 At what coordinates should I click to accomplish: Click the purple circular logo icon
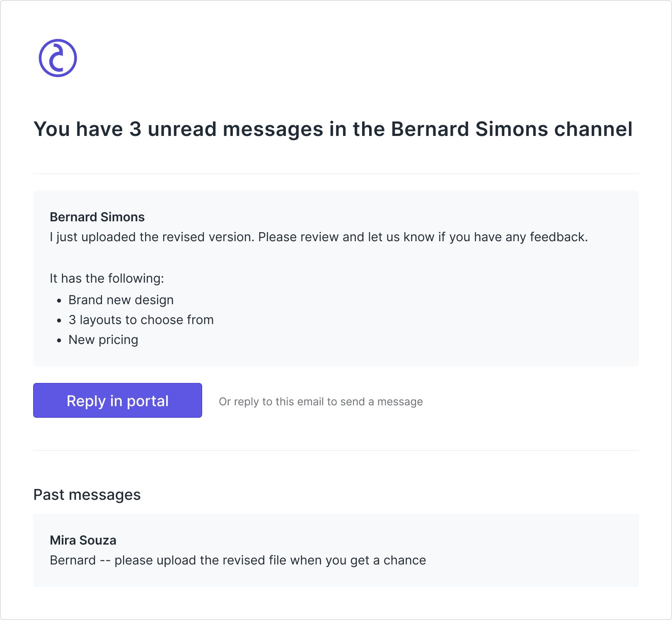[x=58, y=58]
